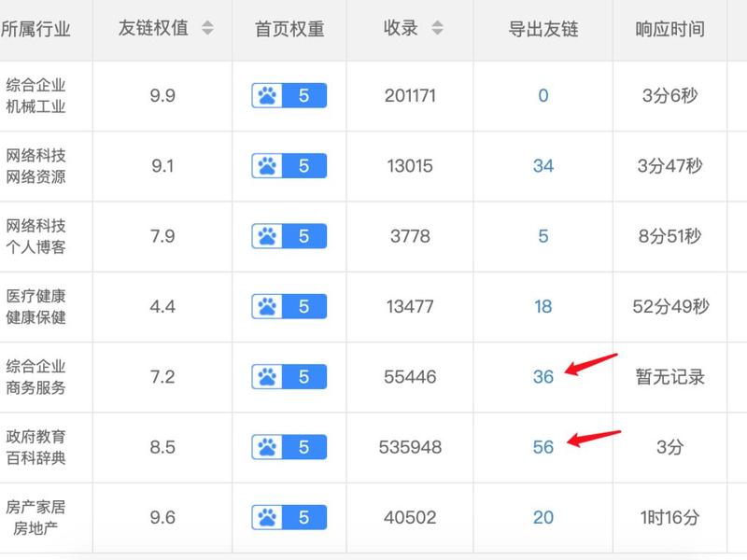The image size is (747, 560).
Task: Select the 综合企业 商务服务 industry cell
Action: point(35,377)
